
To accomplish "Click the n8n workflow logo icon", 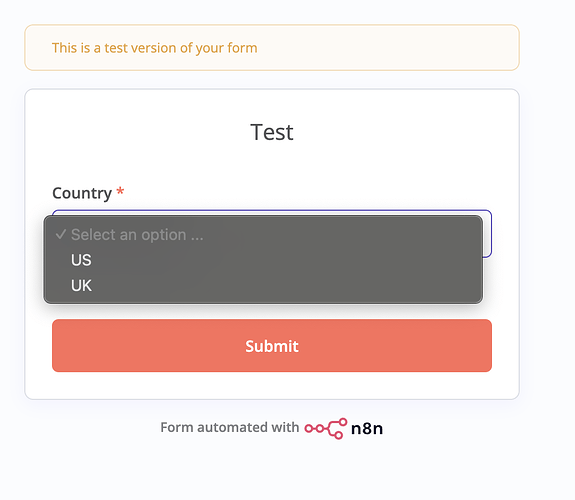I will (x=326, y=428).
